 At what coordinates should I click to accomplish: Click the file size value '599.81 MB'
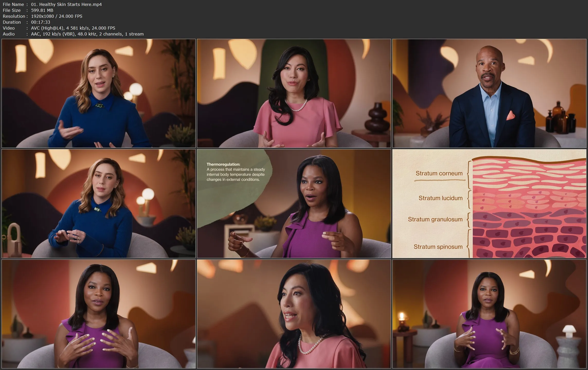tap(42, 10)
